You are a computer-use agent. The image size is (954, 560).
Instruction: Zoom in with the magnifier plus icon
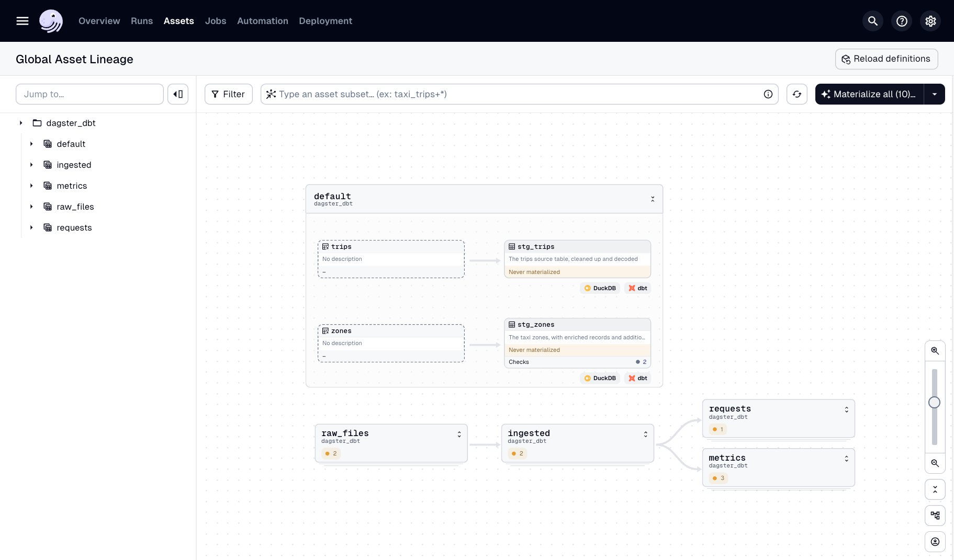pyautogui.click(x=935, y=350)
